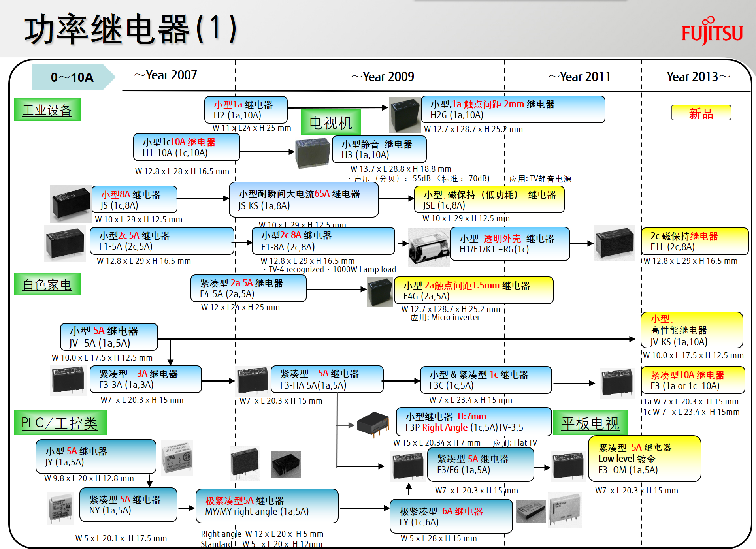Click the ~Year 2007 column heading
The width and height of the screenshot is (756, 549).
[166, 75]
